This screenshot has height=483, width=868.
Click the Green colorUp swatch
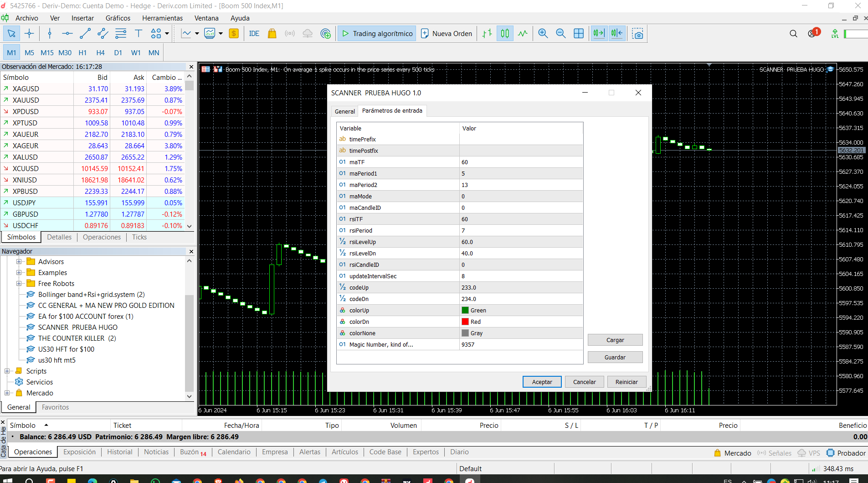tap(465, 310)
